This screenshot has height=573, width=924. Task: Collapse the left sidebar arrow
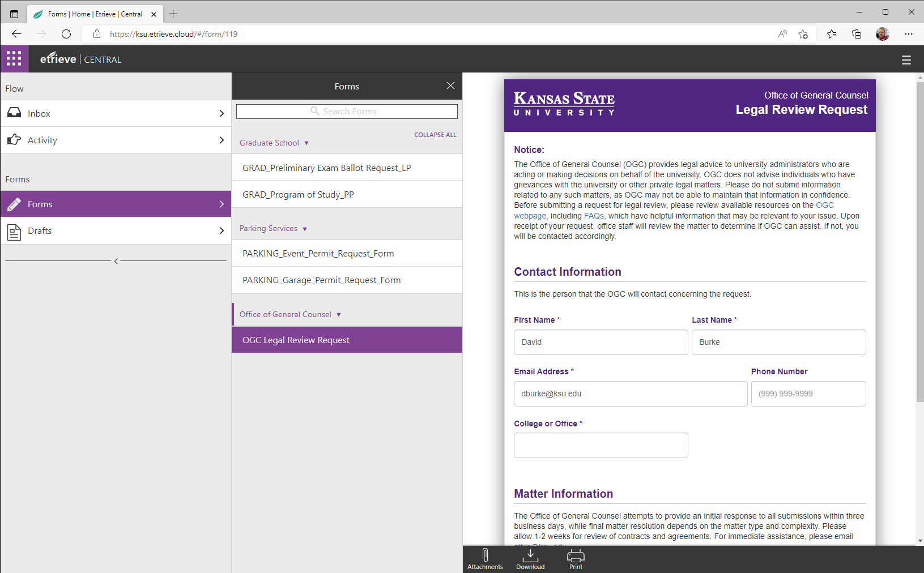[x=116, y=261]
